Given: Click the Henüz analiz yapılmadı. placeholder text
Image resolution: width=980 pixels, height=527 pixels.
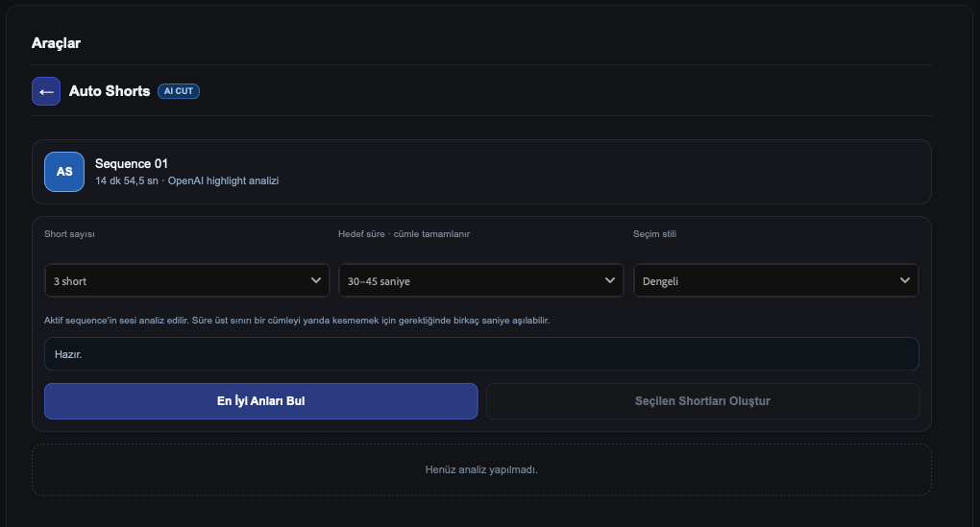Looking at the screenshot, I should point(481,469).
